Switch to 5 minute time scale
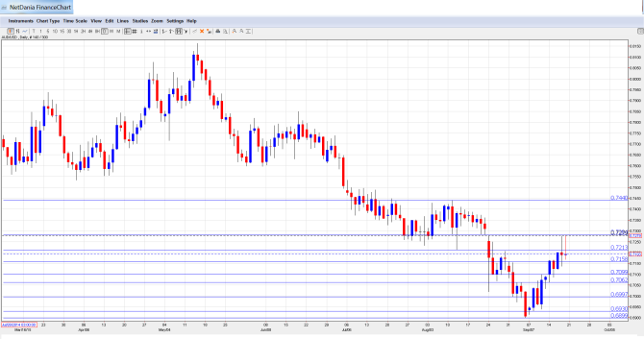644x362 pixels. pos(48,31)
